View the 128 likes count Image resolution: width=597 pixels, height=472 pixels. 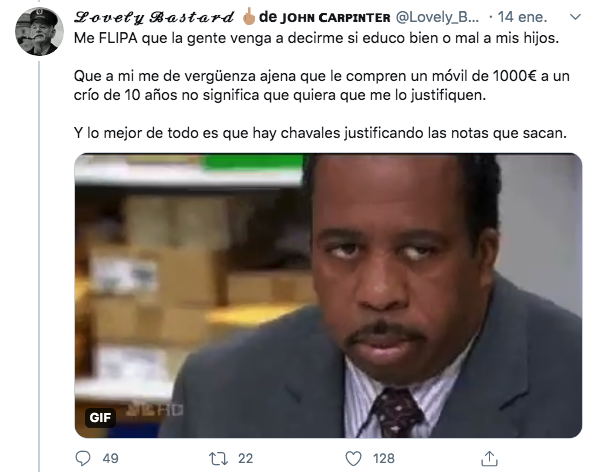point(384,459)
